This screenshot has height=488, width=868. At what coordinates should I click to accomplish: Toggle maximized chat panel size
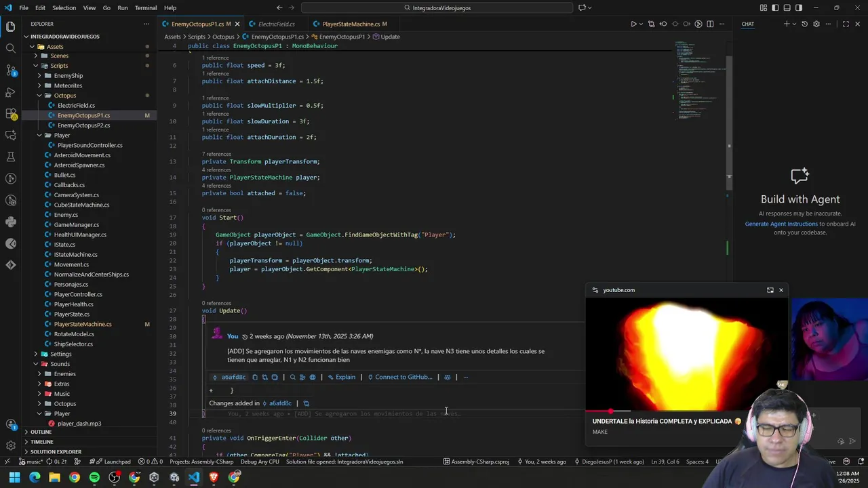point(845,24)
